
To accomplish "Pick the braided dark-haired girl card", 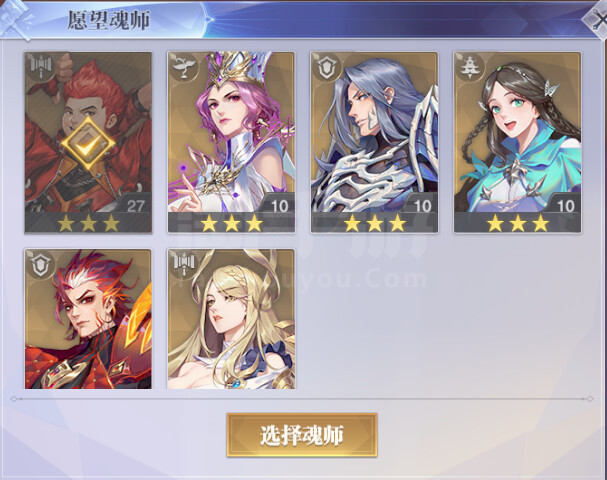I will [517, 142].
